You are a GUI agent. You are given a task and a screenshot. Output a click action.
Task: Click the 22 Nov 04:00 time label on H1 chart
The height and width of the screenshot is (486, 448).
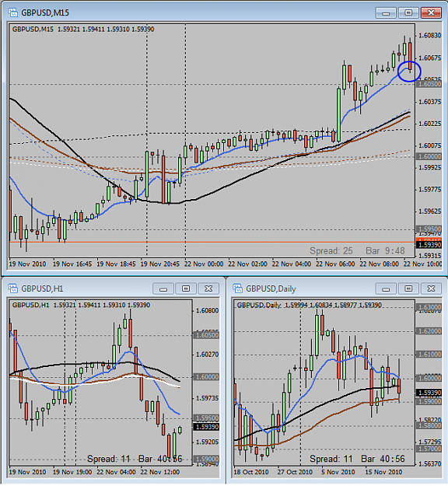[x=116, y=472]
